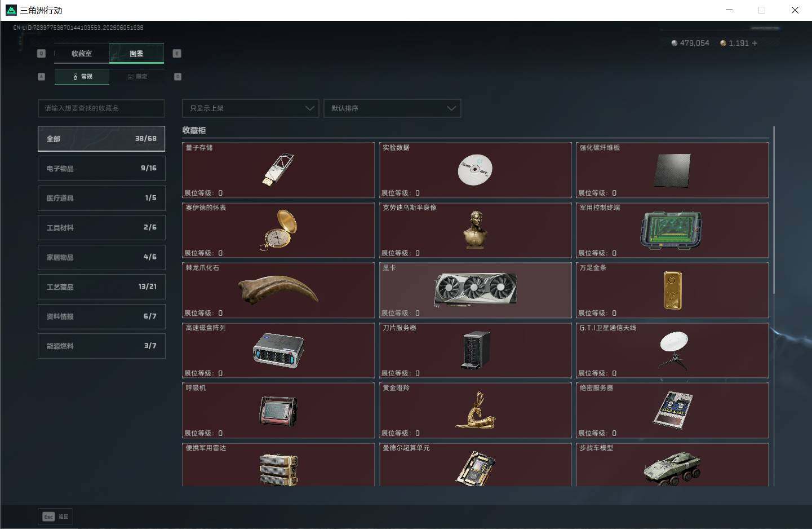Click the 1,191 gold balance
The image size is (812, 529).
[738, 43]
